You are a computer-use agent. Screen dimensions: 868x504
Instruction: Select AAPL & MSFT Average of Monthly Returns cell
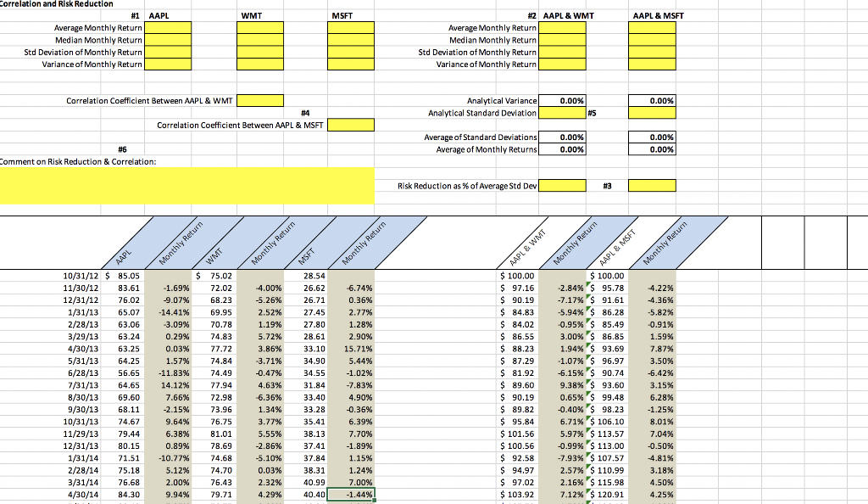coord(652,149)
